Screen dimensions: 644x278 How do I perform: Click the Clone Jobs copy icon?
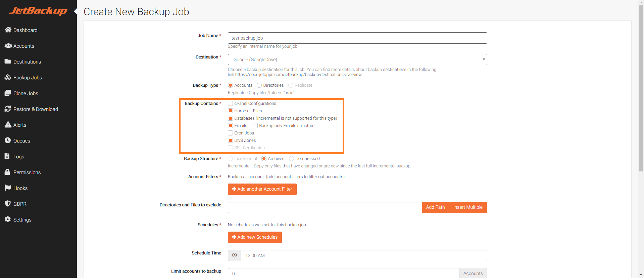tap(8, 93)
